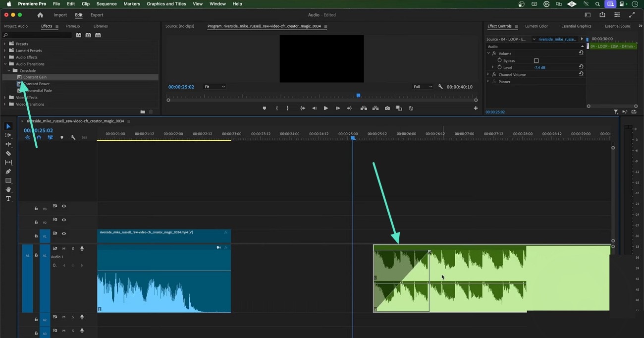644x338 pixels.
Task: Pick the Type tool
Action: [x=8, y=199]
